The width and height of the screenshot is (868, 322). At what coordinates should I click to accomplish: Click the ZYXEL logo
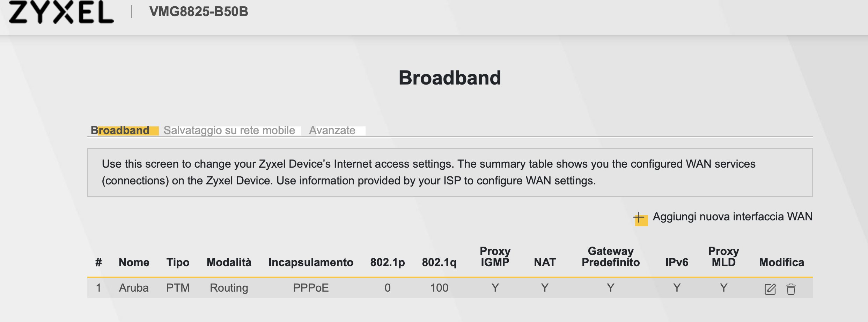click(x=61, y=12)
